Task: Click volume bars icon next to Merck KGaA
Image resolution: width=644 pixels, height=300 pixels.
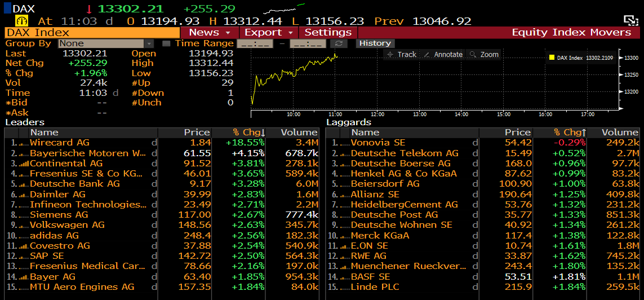Action: pos(346,236)
